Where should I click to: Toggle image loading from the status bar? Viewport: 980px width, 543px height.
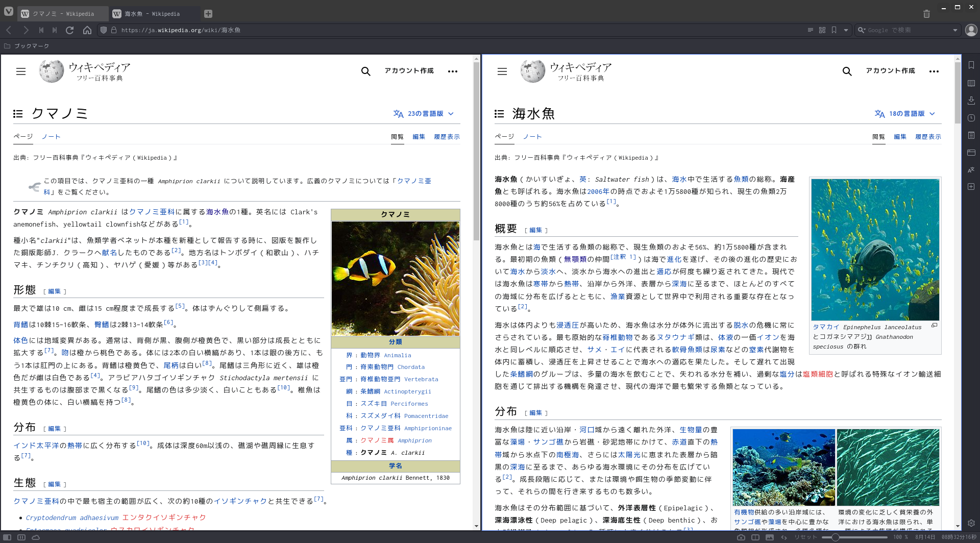click(x=769, y=537)
